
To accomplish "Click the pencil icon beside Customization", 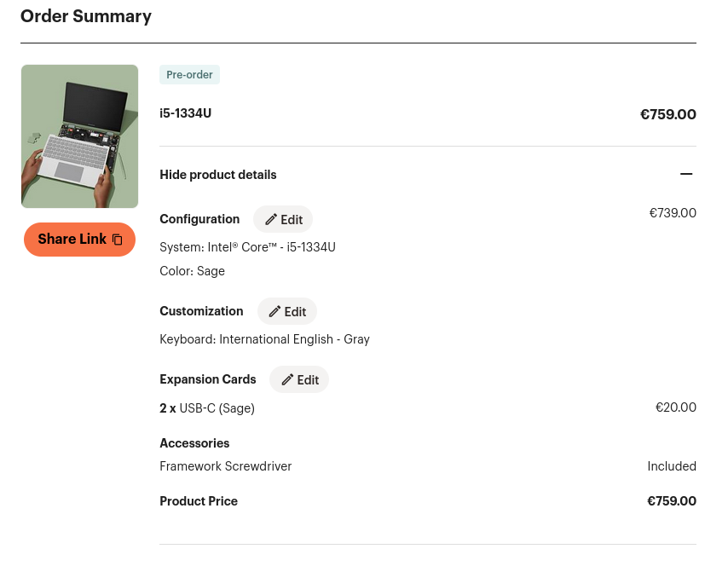I will click(x=274, y=311).
